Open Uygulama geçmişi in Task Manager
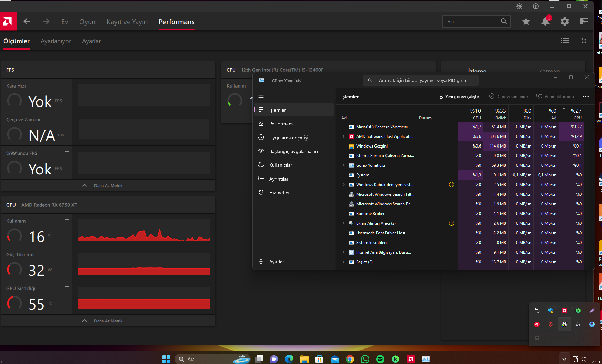The height and width of the screenshot is (364, 602). 294,138
